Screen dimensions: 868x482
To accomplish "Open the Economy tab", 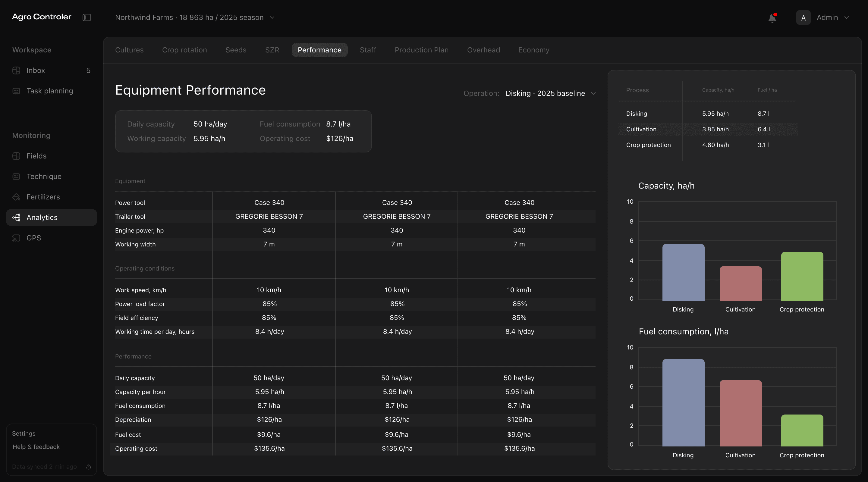I will pyautogui.click(x=534, y=50).
